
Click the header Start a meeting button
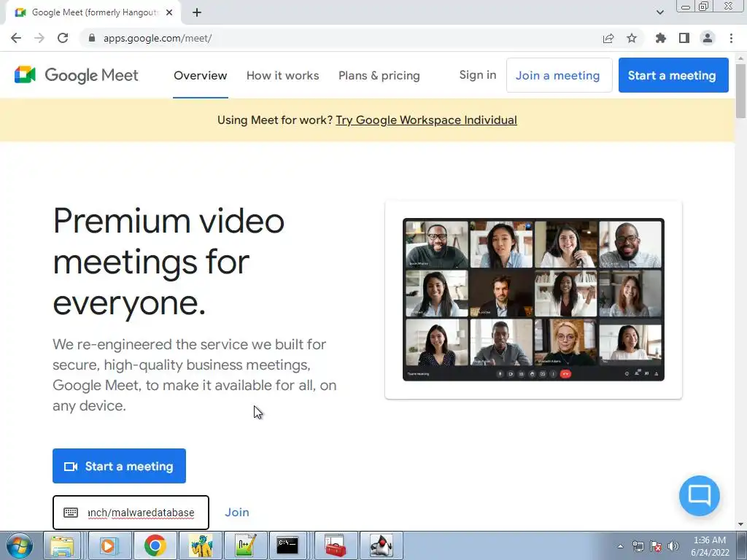point(673,75)
